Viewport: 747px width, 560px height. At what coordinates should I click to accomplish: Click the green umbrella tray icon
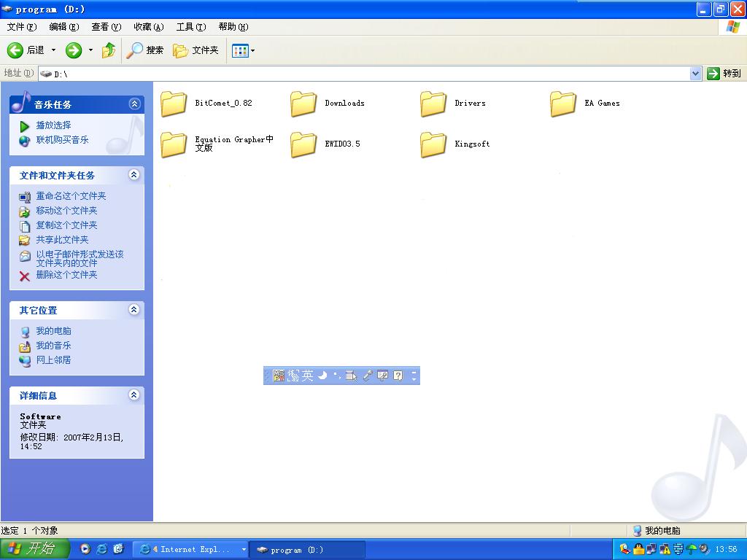tap(692, 549)
